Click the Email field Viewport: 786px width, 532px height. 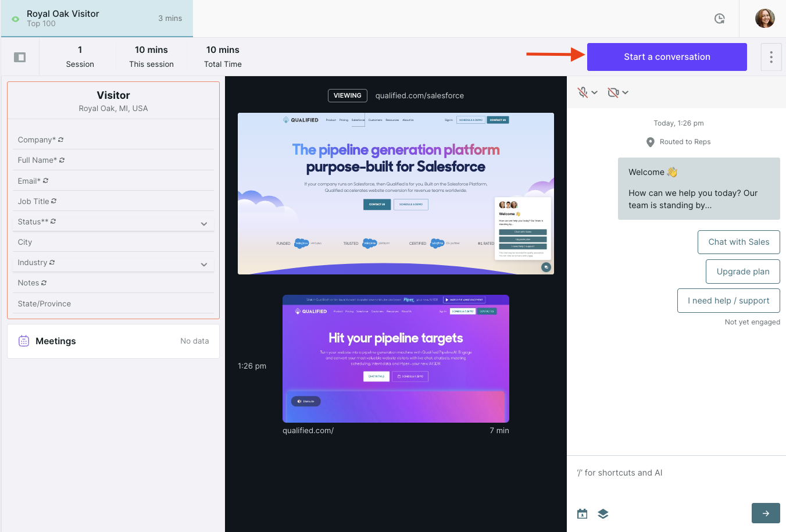point(113,181)
